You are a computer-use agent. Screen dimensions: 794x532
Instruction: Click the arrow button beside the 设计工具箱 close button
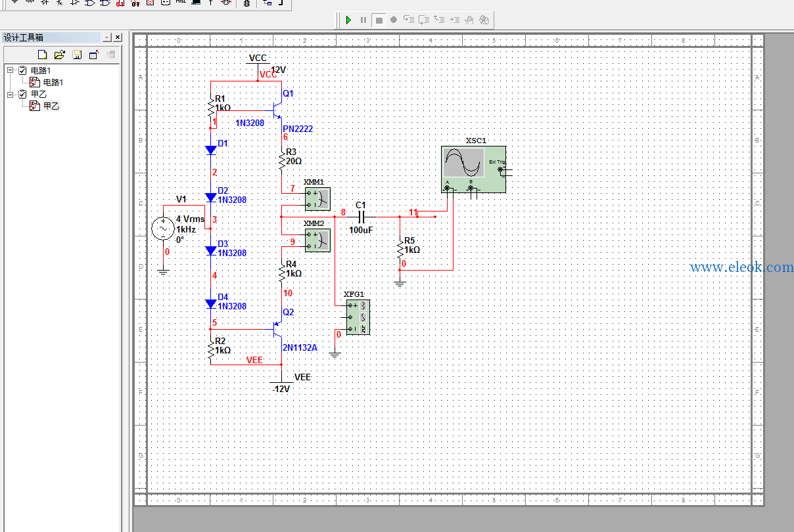coord(107,37)
